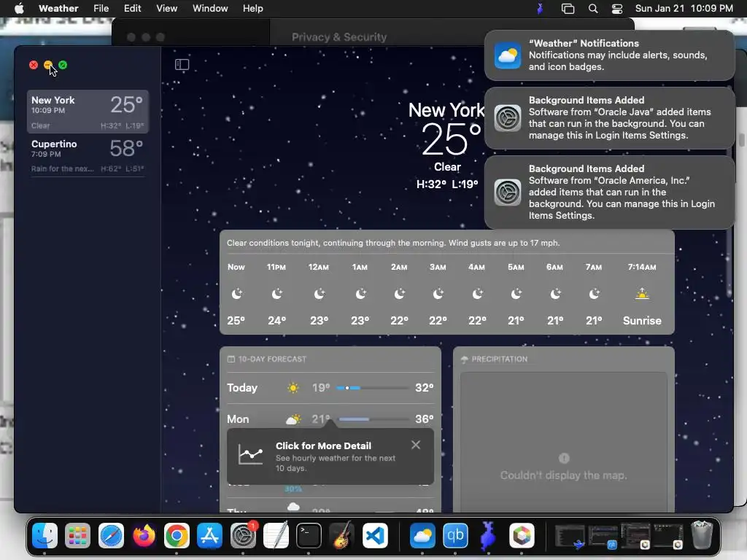Click the Precipitation umbrella icon
This screenshot has height=560, width=747.
465,359
